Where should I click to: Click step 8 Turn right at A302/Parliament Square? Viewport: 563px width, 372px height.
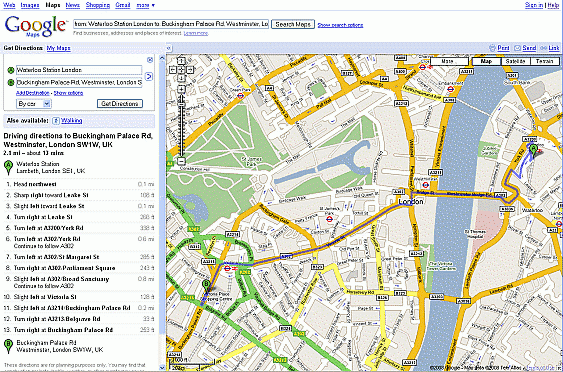[x=79, y=268]
